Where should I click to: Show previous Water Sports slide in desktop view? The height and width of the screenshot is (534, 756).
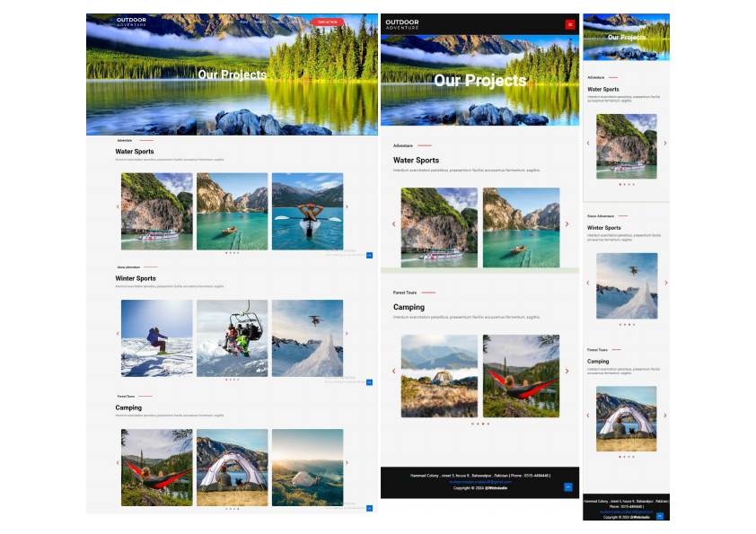coord(118,206)
